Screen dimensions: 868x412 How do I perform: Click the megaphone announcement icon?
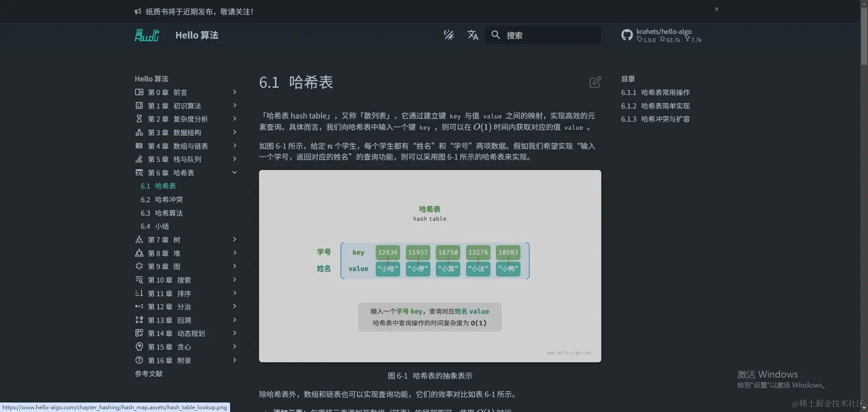(x=138, y=12)
